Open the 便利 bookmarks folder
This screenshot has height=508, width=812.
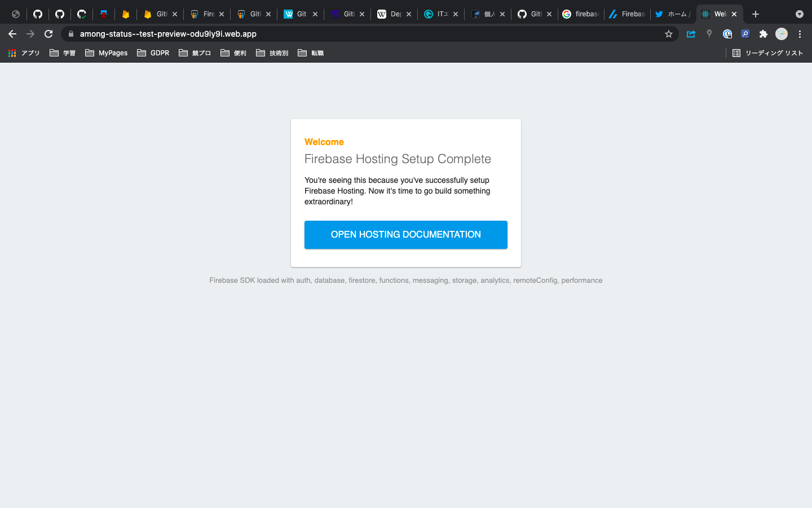coord(233,53)
